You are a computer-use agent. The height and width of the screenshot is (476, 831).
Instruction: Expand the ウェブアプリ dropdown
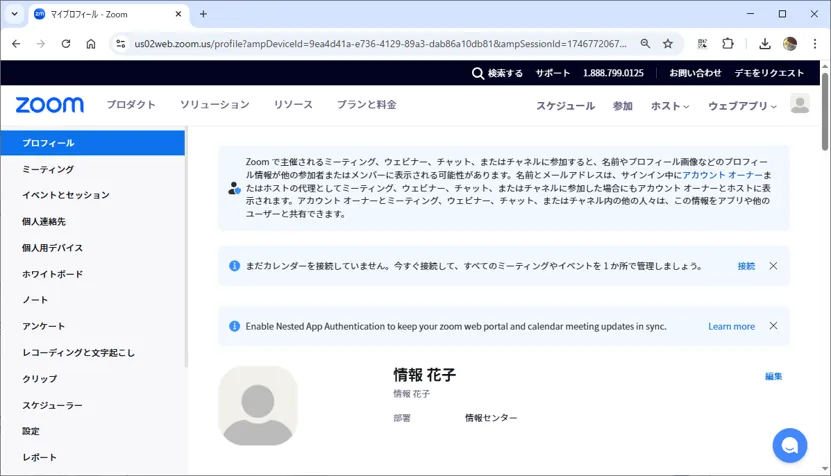point(742,106)
